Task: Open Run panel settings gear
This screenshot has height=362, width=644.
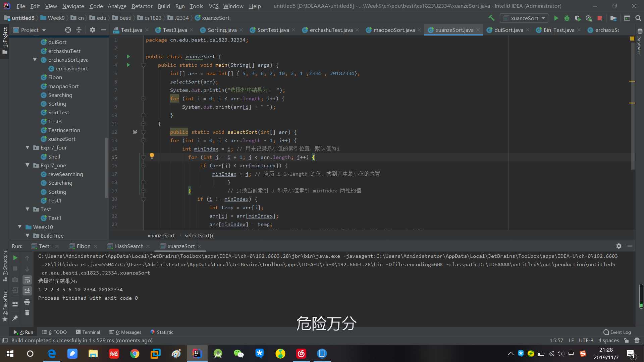Action: pos(619,246)
